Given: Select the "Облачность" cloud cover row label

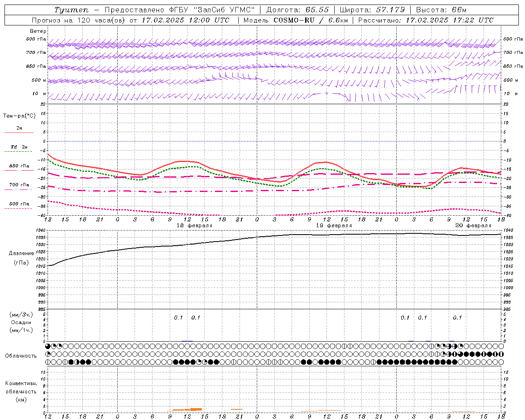Looking at the screenshot, I should tap(21, 356).
